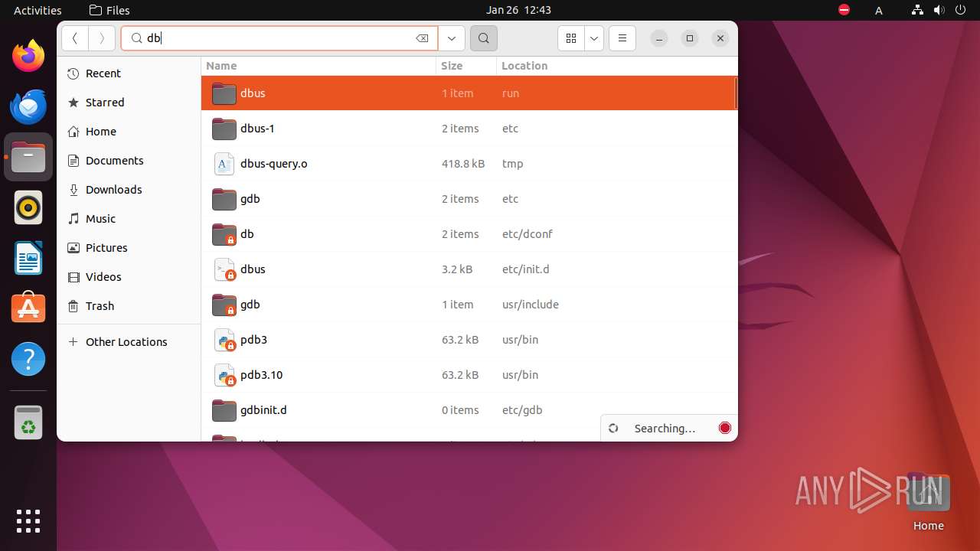Viewport: 980px width, 551px height.
Task: Click the red do-not-disturb indicator in top bar
Action: coord(844,10)
